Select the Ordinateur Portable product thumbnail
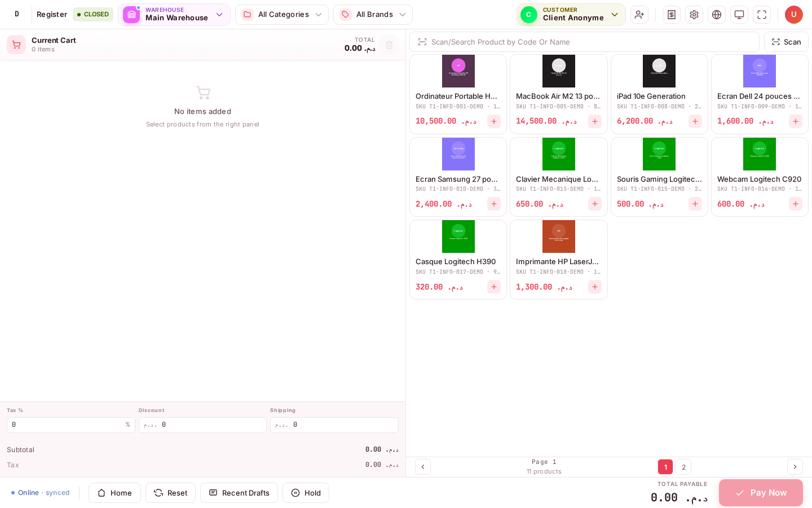 tap(458, 71)
